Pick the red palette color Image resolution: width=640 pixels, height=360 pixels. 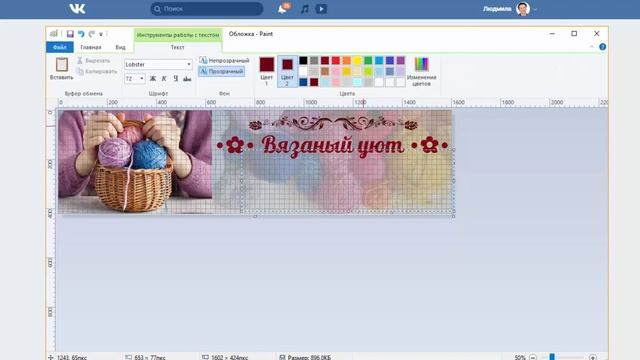click(336, 60)
